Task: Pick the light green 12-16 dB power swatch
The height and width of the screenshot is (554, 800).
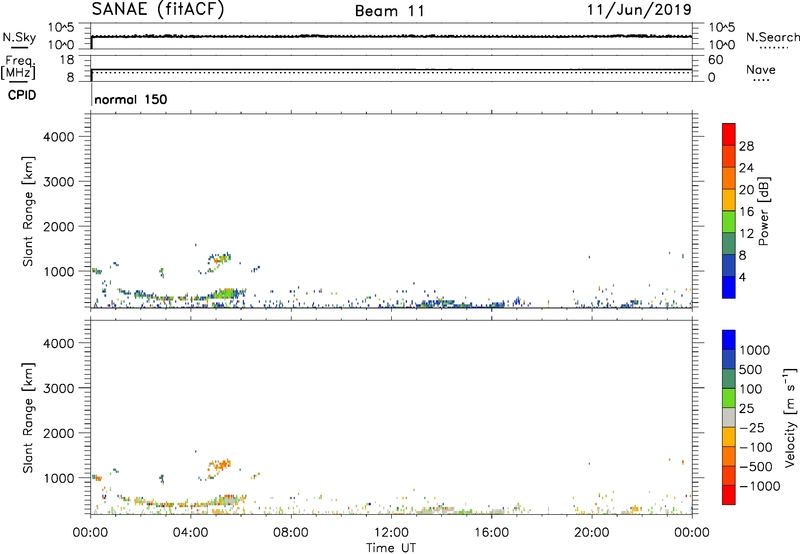Action: [x=729, y=221]
